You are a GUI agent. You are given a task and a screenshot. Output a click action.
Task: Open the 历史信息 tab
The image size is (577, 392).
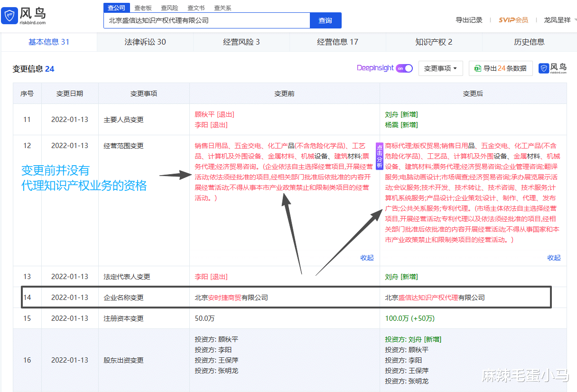tap(529, 42)
